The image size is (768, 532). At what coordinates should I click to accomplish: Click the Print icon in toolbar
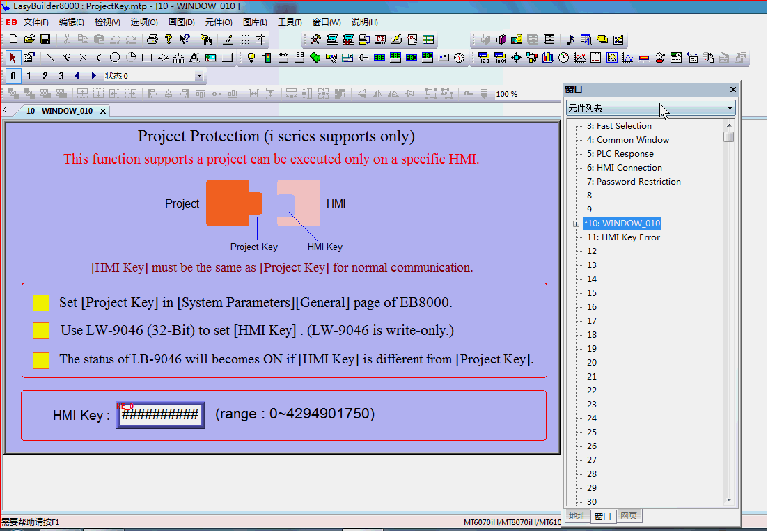pos(152,40)
